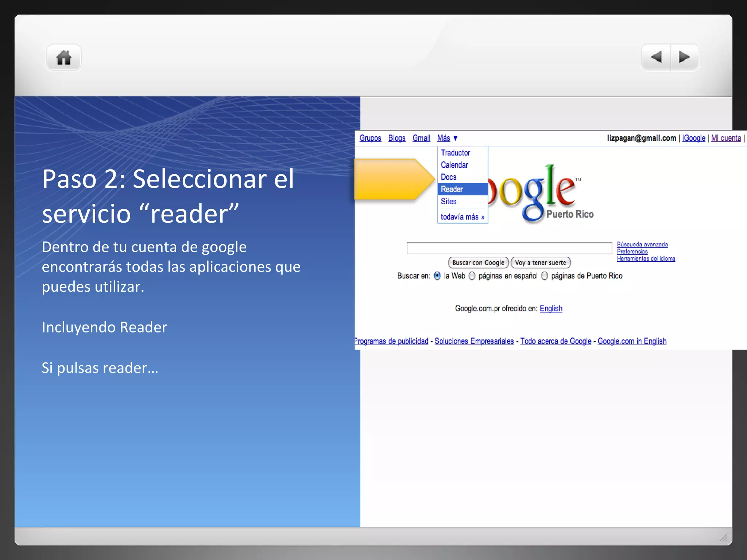Open Todo acerca de Google link
Screen dimensions: 747x560
[556, 341]
